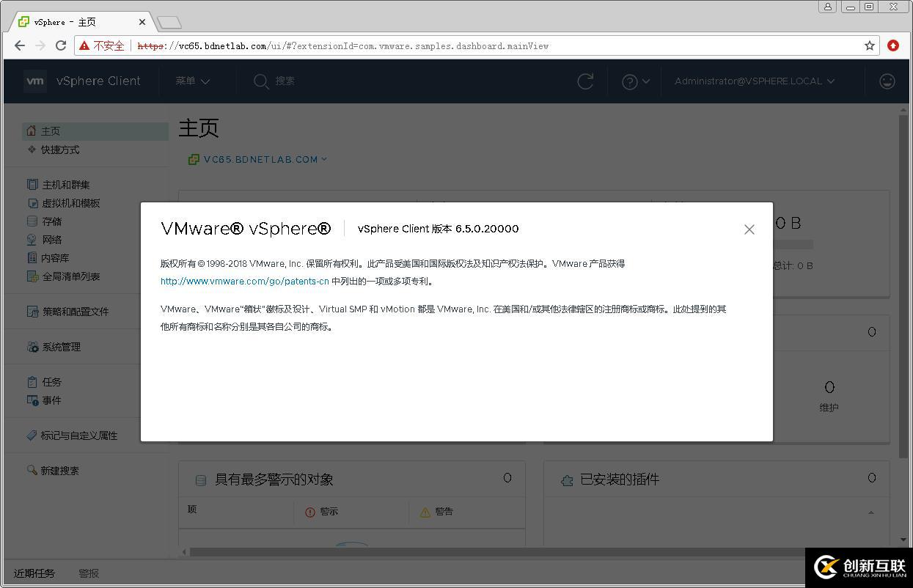Click the hosts icon beside 主机和群集

point(32,185)
